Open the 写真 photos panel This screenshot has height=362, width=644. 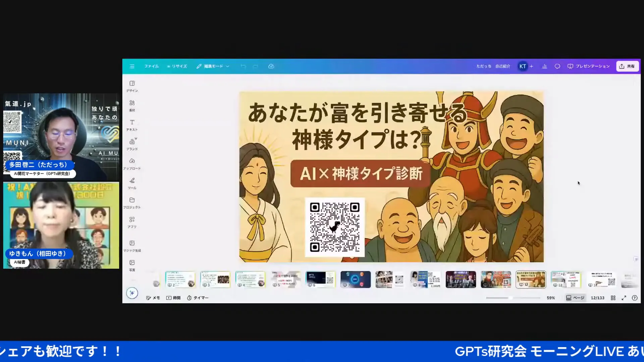point(132,265)
